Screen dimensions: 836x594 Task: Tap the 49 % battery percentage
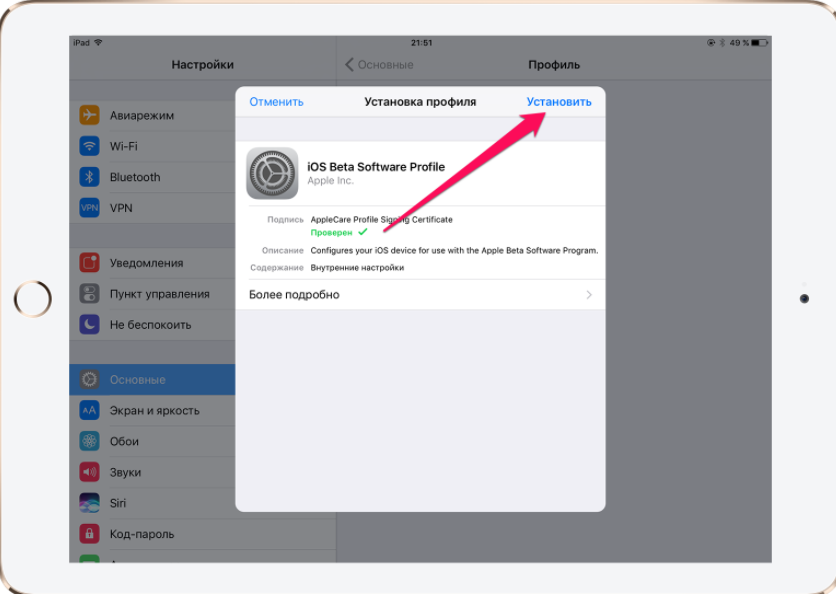pos(739,43)
